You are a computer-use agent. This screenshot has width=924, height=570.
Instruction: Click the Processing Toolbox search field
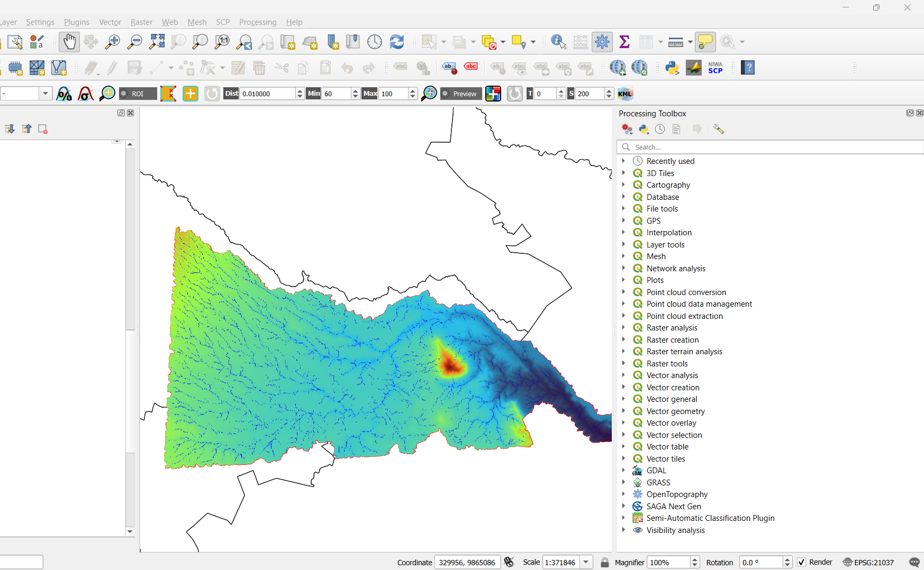click(x=770, y=147)
